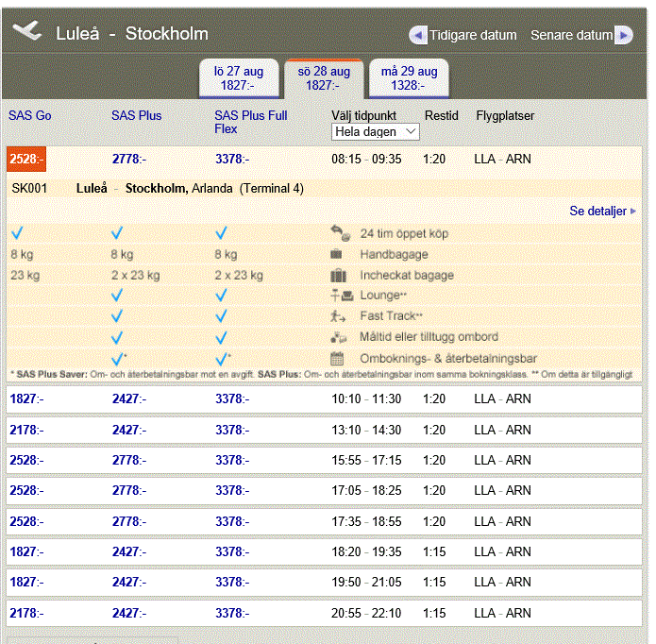This screenshot has height=644, width=656.
Task: Select 2178:- SAS Go fare for 13:10 flight
Action: (x=26, y=430)
